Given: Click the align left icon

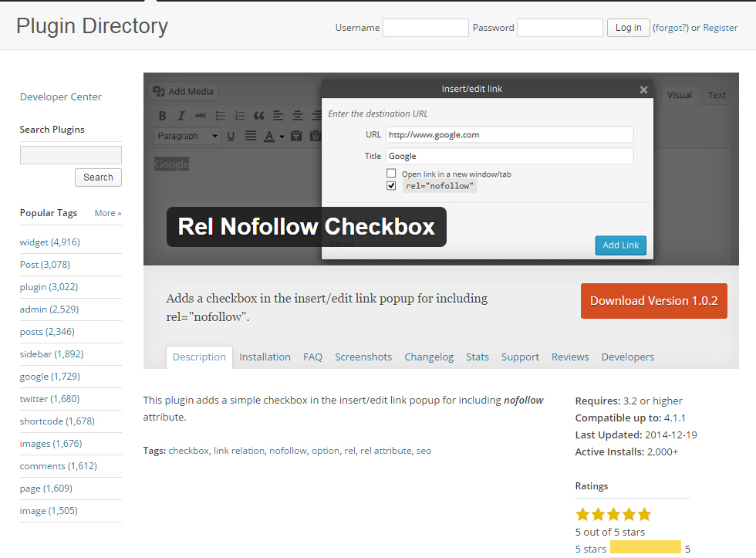Looking at the screenshot, I should pyautogui.click(x=278, y=116).
